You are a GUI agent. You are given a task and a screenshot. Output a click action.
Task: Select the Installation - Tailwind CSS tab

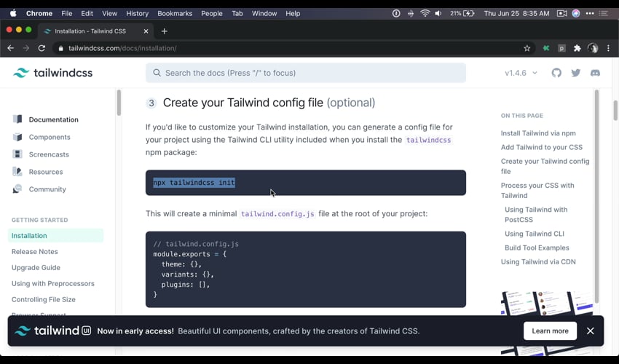point(95,31)
